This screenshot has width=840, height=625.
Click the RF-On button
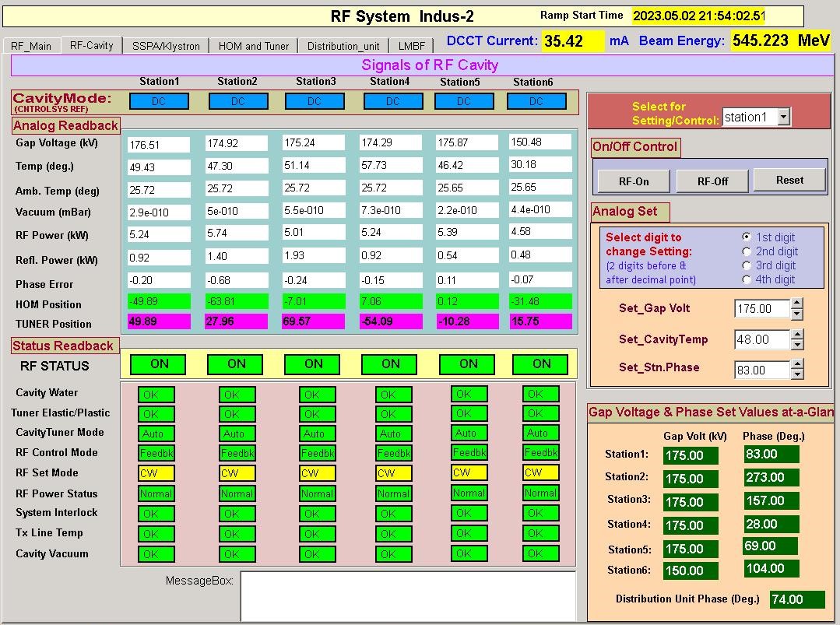tap(634, 181)
